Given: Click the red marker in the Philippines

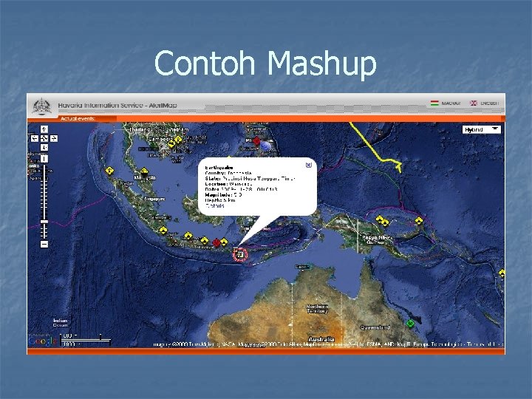Looking at the screenshot, I should pyautogui.click(x=256, y=141).
